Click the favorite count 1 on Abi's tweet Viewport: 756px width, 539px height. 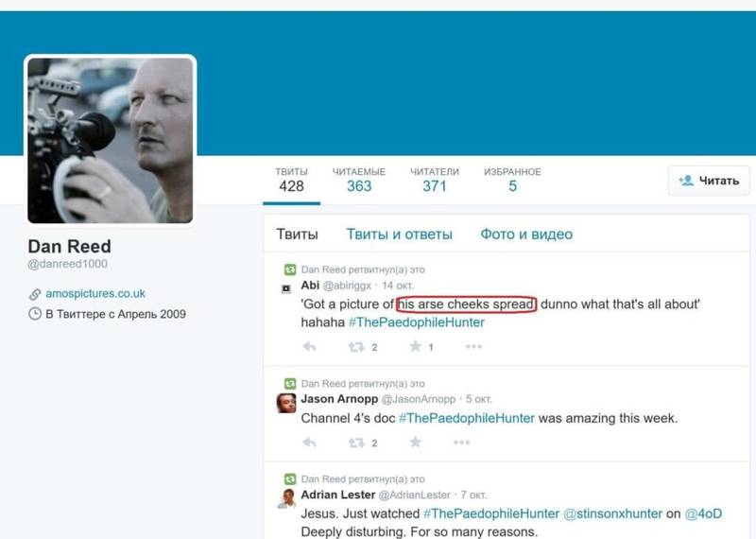(431, 347)
